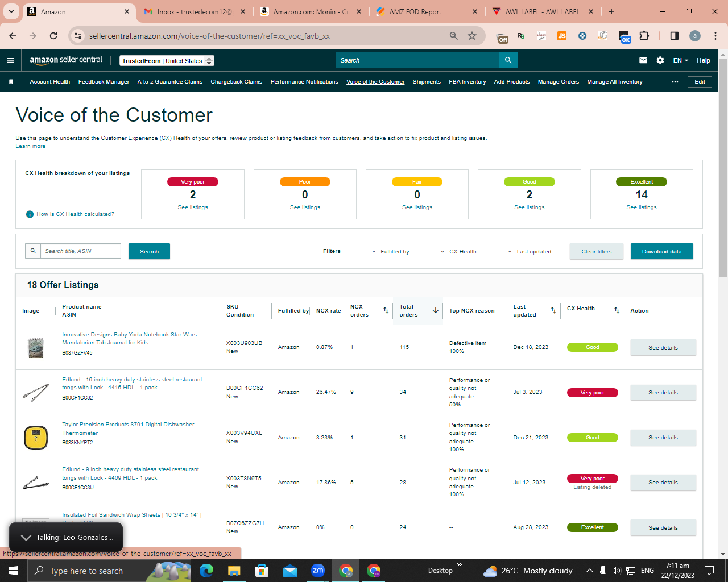Open Performance Notifications menu item
This screenshot has width=728, height=582.
pyautogui.click(x=304, y=82)
